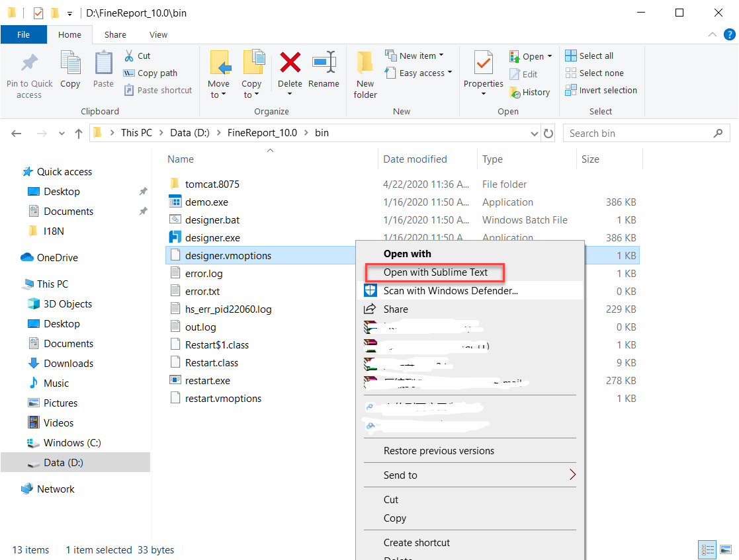Switch to the View tab
Screen dimensions: 739x560
point(158,34)
